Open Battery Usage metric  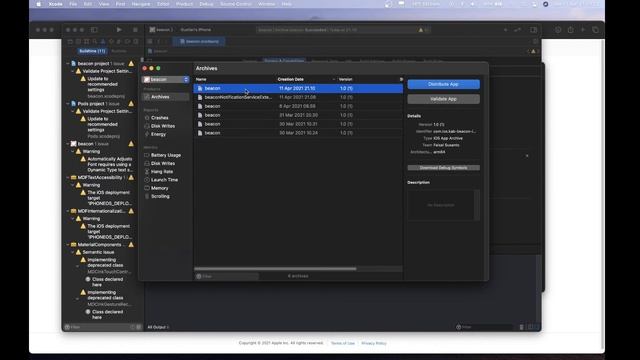pyautogui.click(x=165, y=155)
